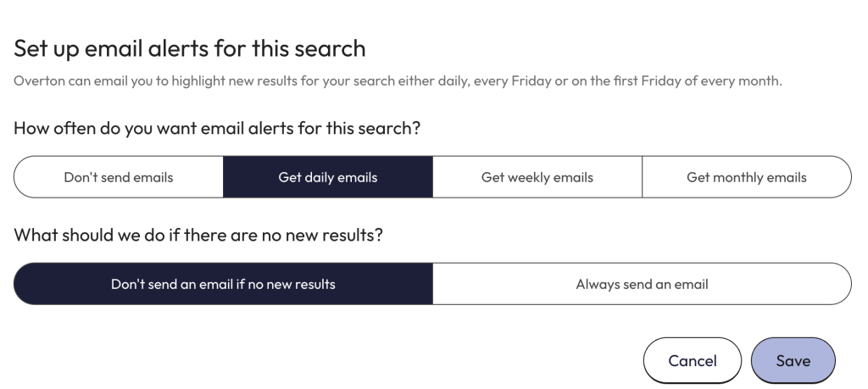Dismiss the dialog with Cancel
868x389 pixels.
[x=693, y=360]
